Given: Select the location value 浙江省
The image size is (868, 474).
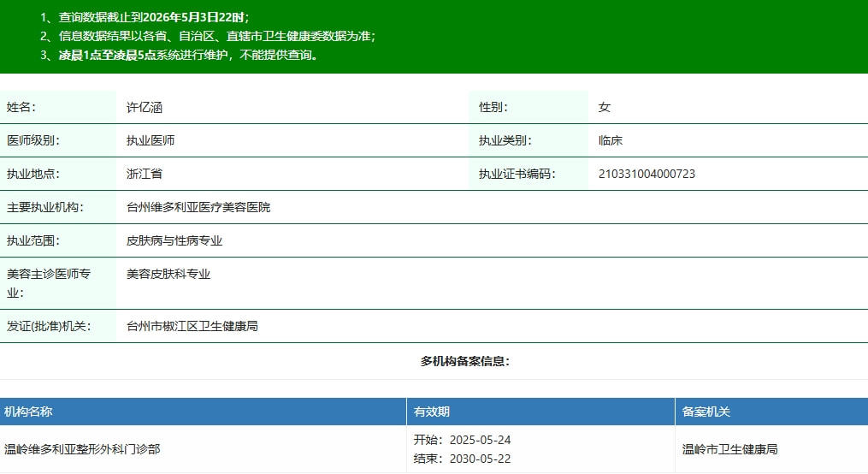Looking at the screenshot, I should (145, 174).
